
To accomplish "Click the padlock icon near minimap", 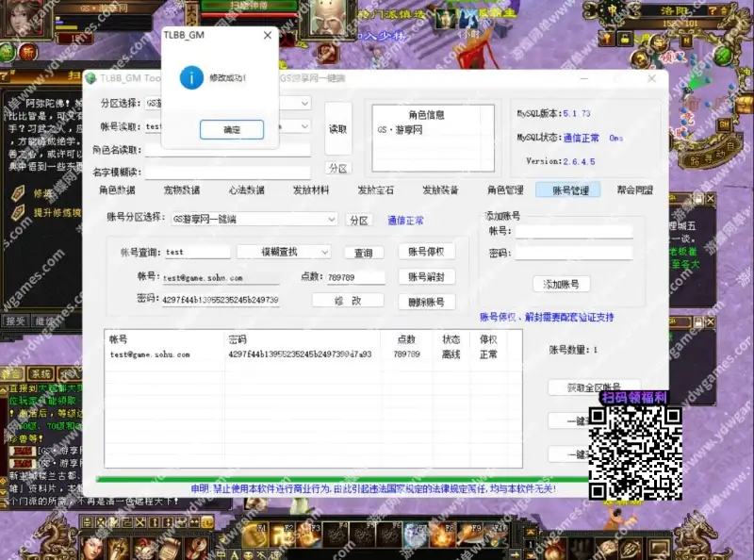I will coord(625,39).
